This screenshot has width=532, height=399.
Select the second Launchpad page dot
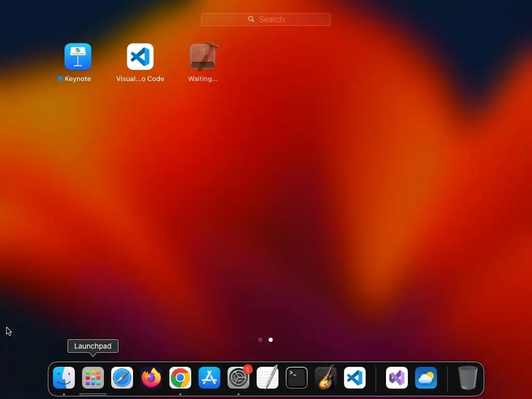271,340
